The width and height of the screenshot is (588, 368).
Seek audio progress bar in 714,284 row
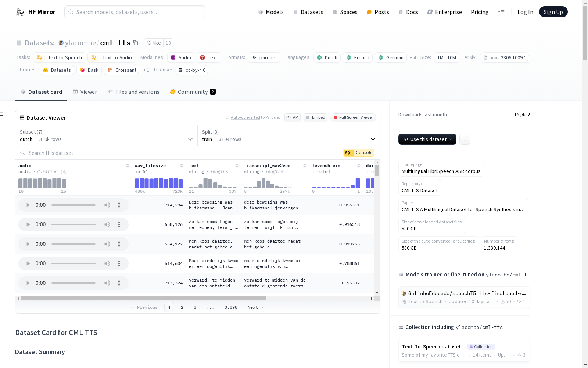click(x=73, y=205)
